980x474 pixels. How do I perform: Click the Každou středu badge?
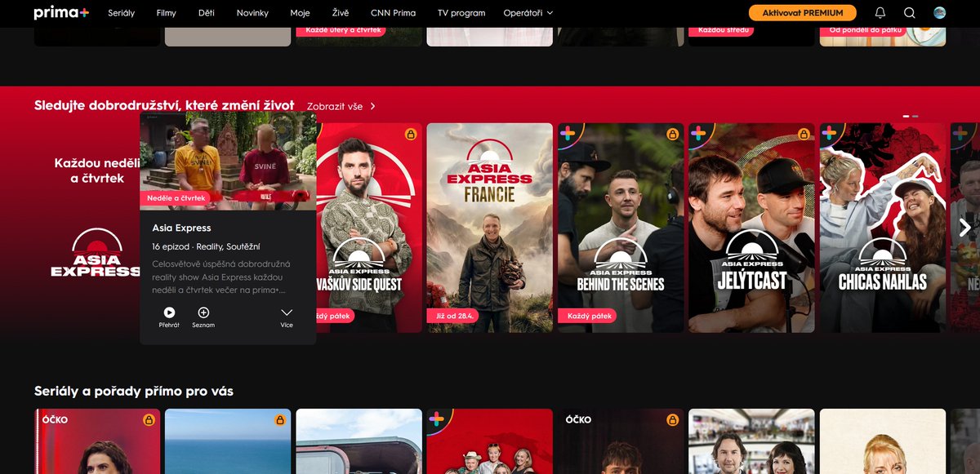[720, 30]
